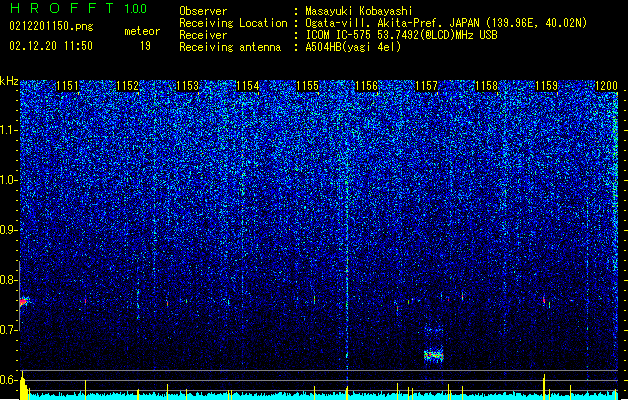Select the file name 0212201150.png

(51, 27)
